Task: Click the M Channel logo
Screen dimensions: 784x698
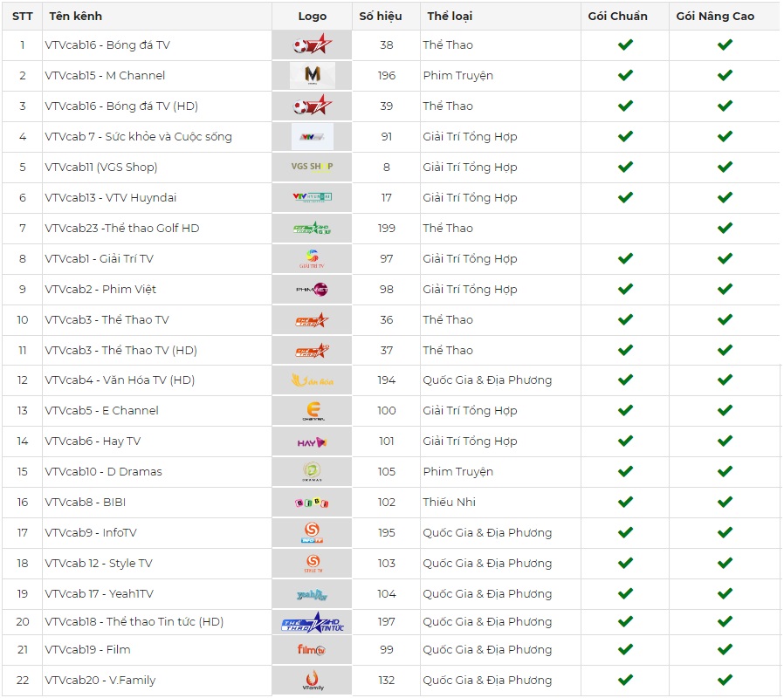Action: pos(313,76)
